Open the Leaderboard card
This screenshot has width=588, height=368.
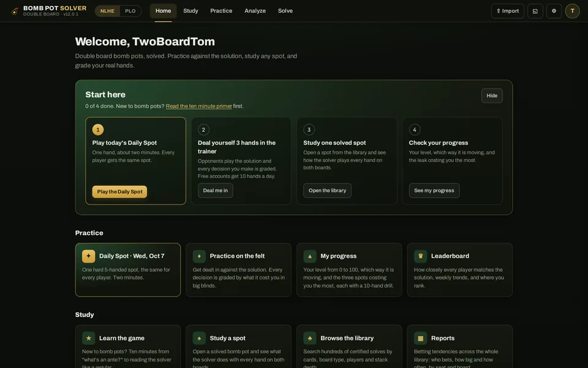(x=460, y=270)
